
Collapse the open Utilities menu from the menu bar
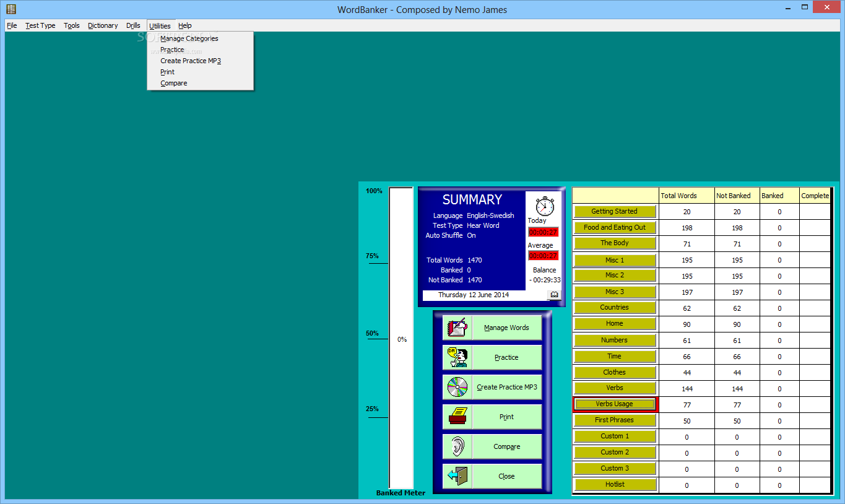(160, 25)
